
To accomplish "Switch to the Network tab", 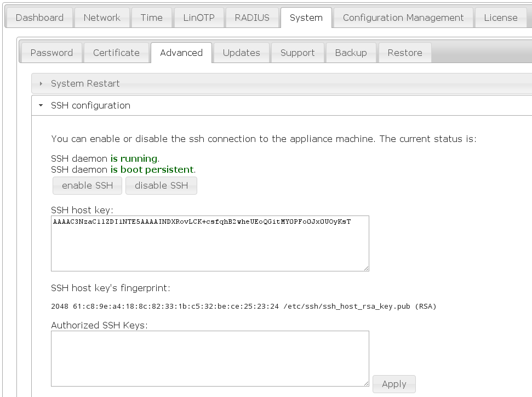I will coord(102,18).
